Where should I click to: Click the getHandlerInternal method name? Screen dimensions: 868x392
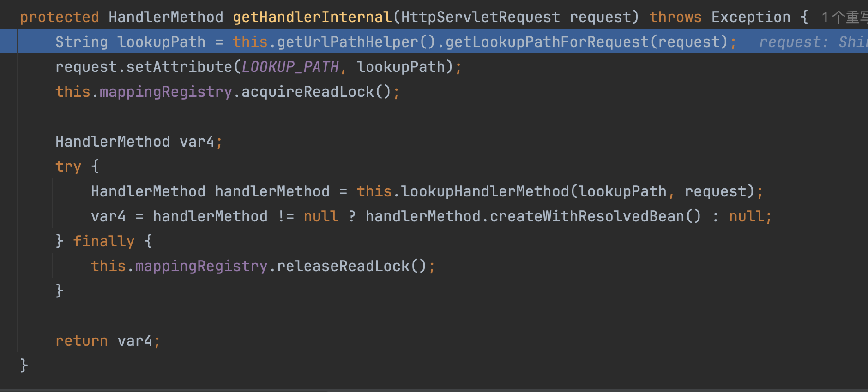click(x=312, y=17)
